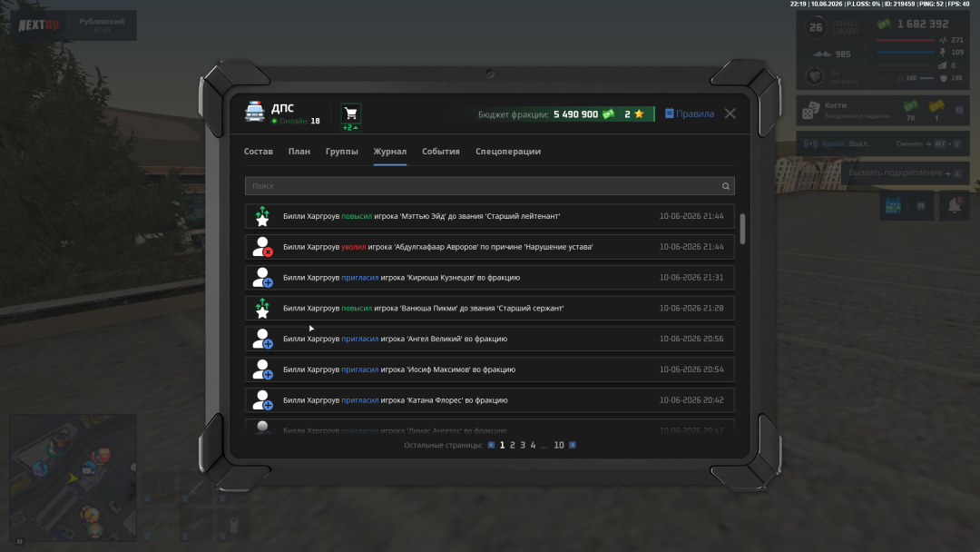Switch to the План tab
This screenshot has width=980, height=552.
299,152
